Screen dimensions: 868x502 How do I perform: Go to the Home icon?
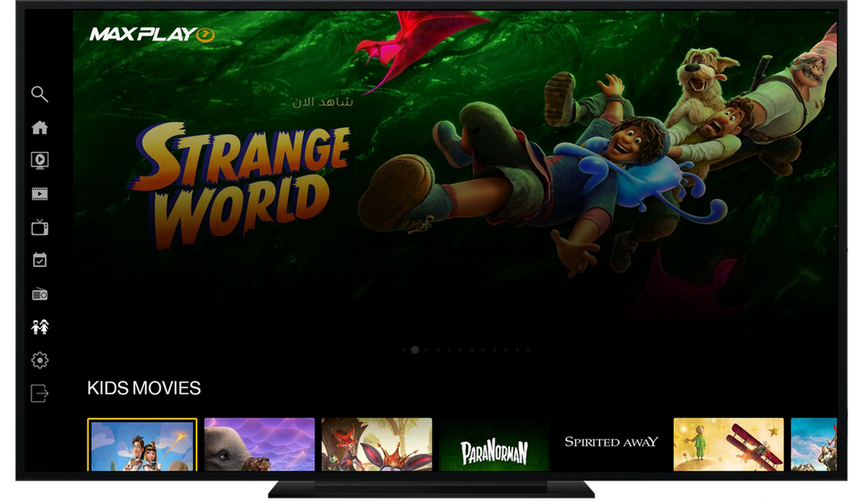pyautogui.click(x=40, y=128)
